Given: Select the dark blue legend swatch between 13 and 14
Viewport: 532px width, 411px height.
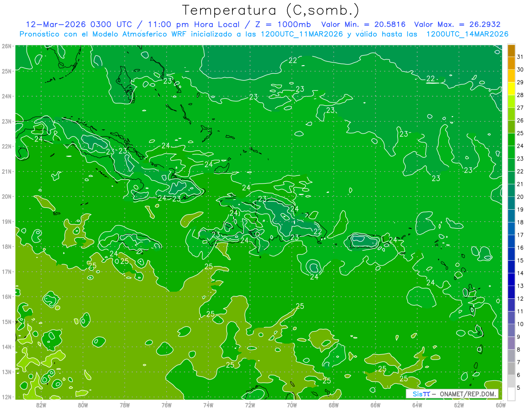Looking at the screenshot, I should point(511,279).
